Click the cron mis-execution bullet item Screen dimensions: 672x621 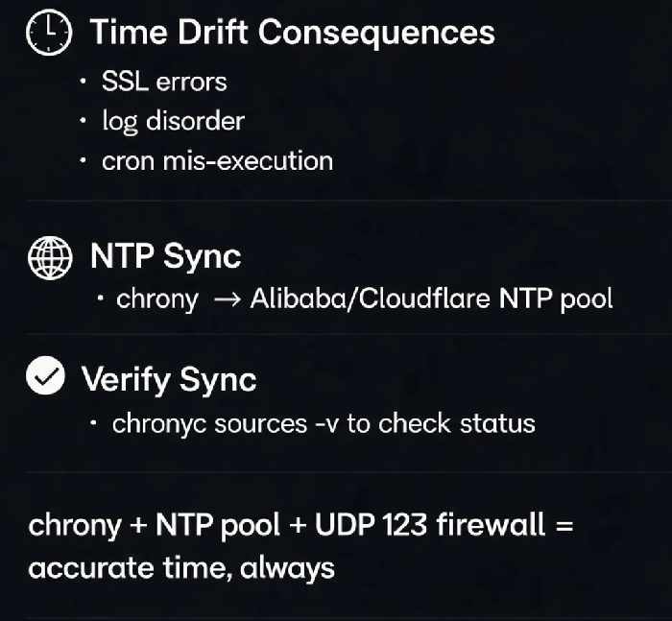coord(217,161)
